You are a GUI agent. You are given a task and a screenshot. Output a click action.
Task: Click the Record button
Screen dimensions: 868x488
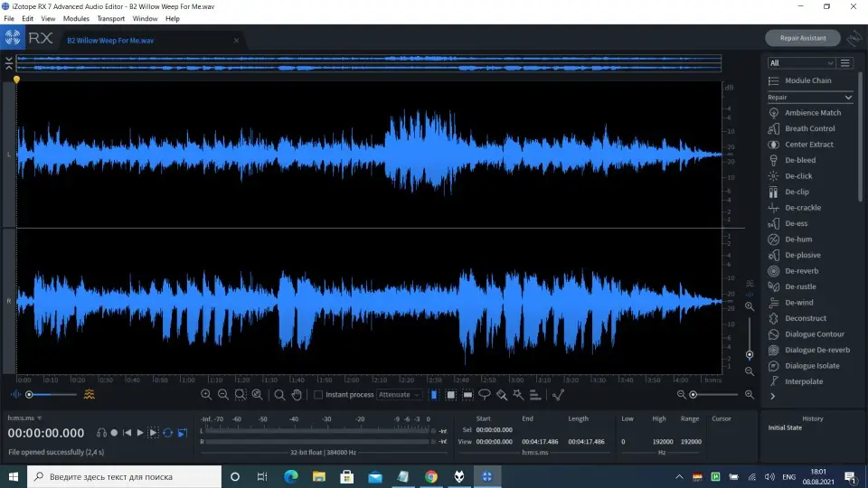[x=114, y=433]
